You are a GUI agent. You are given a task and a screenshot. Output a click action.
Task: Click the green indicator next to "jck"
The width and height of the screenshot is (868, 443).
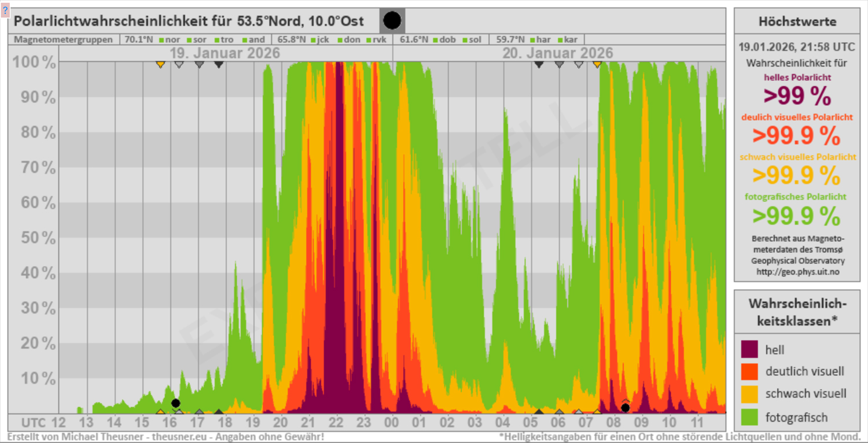click(313, 40)
